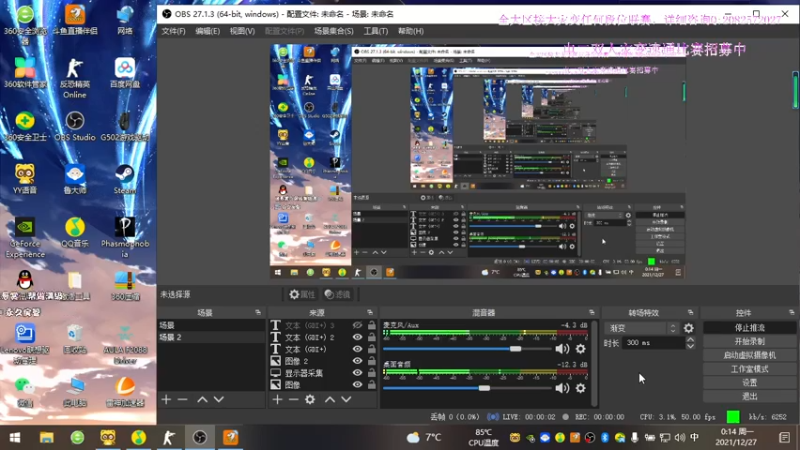This screenshot has width=800, height=450.
Task: Click the 停止推流 button
Action: [749, 328]
